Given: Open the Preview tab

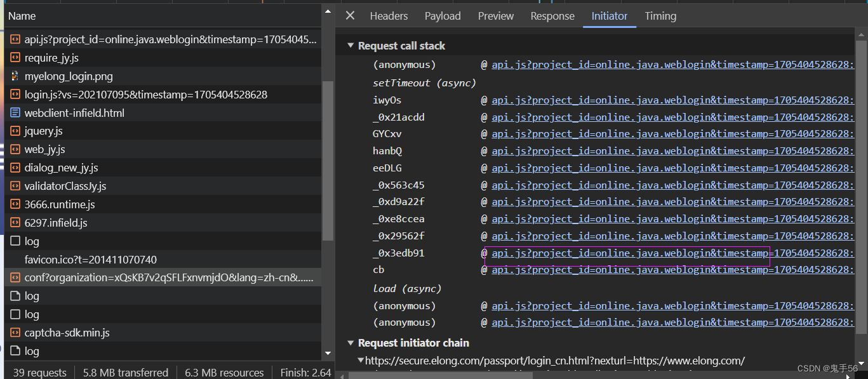Looking at the screenshot, I should tap(496, 16).
